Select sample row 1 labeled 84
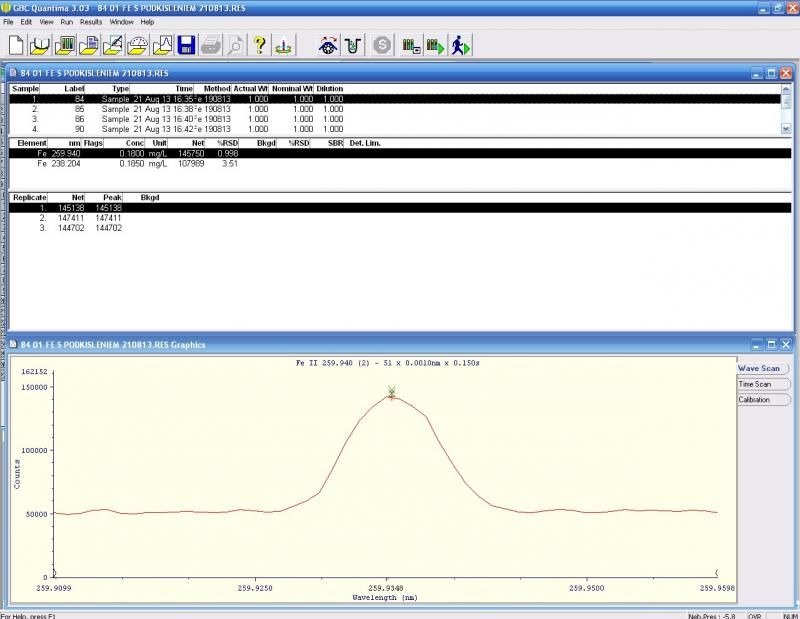The height and width of the screenshot is (619, 800). coord(395,99)
